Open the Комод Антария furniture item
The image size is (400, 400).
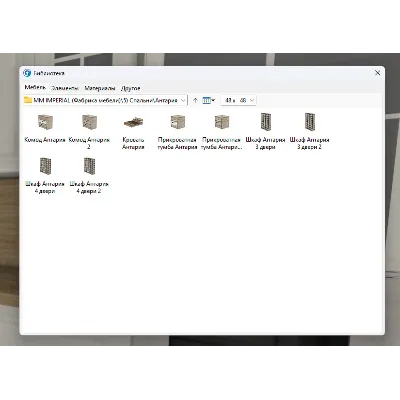[x=45, y=128]
